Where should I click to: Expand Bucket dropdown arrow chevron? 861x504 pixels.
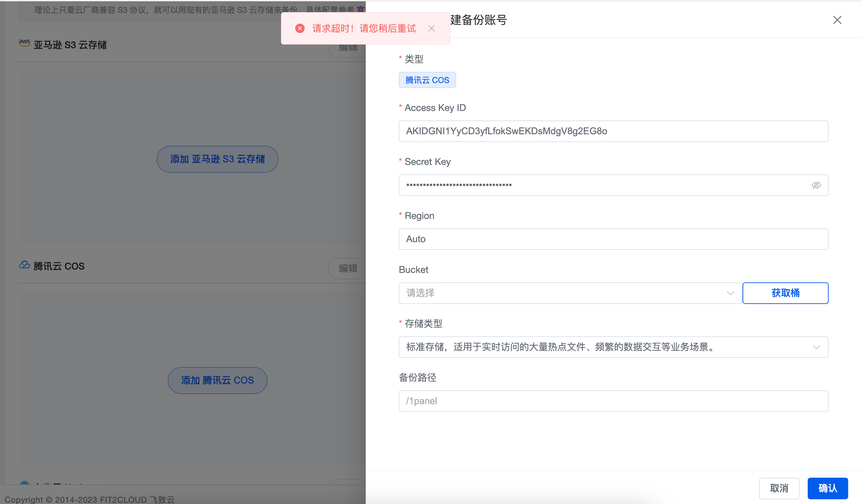click(730, 293)
